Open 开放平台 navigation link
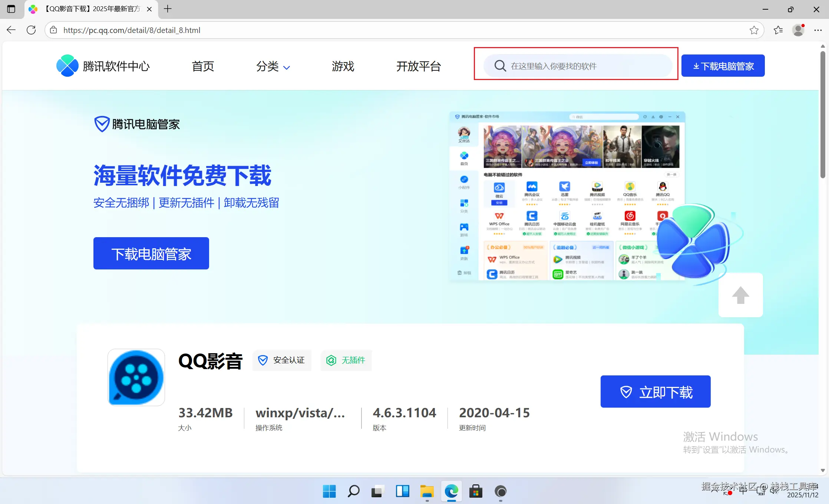This screenshot has width=829, height=504. (x=418, y=66)
